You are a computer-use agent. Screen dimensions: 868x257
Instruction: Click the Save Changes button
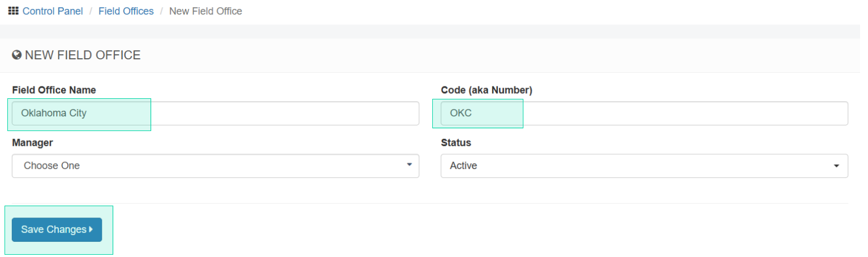(x=57, y=230)
